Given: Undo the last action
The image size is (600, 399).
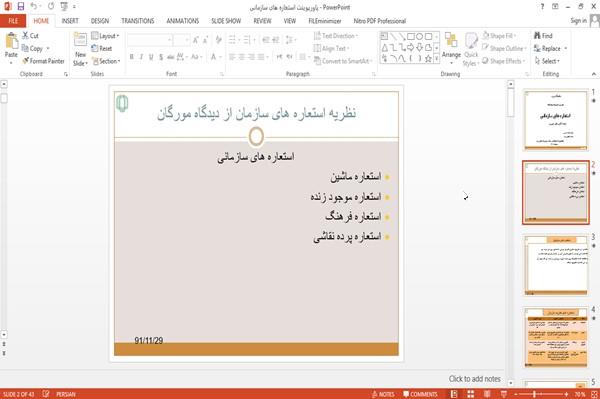Looking at the screenshot, I should pyautogui.click(x=34, y=6).
